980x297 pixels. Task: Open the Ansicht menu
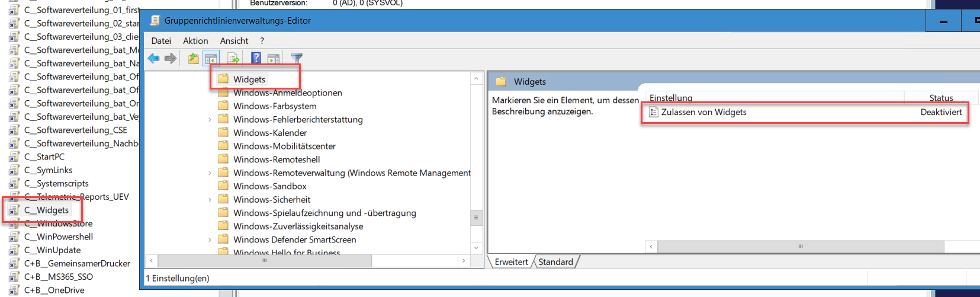coord(234,41)
